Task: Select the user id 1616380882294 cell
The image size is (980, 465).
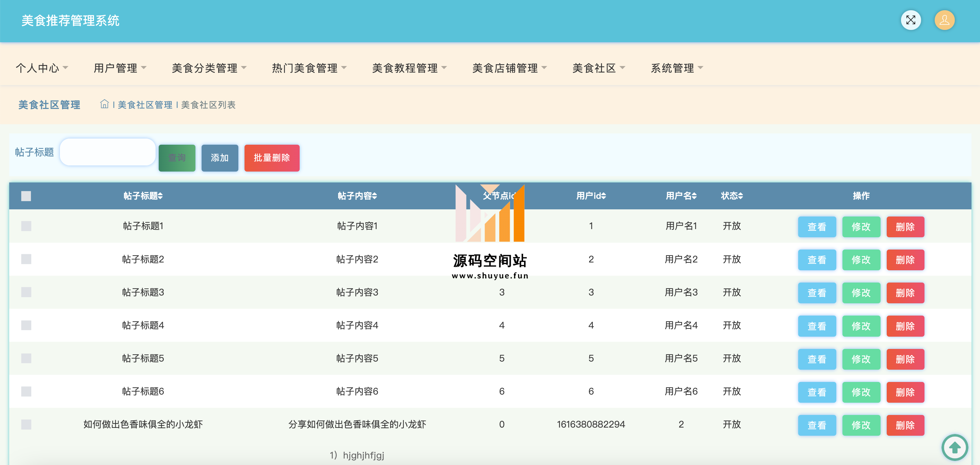Action: 591,424
